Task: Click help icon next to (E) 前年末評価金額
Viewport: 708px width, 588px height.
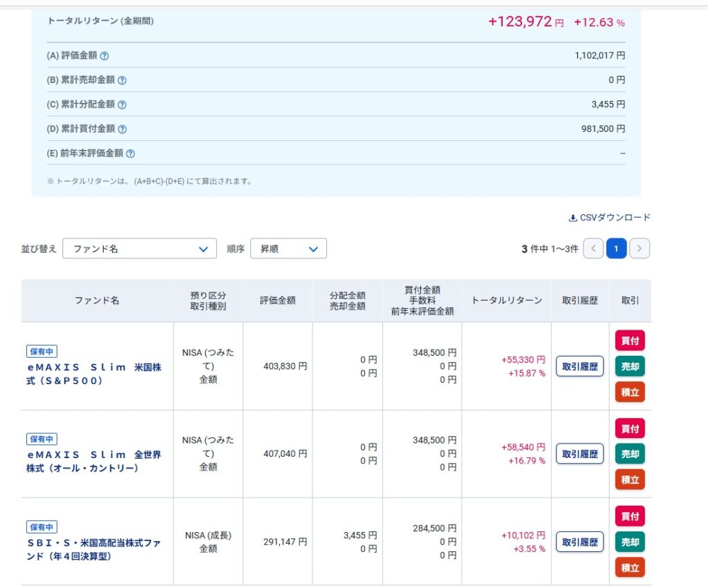Action: [130, 154]
